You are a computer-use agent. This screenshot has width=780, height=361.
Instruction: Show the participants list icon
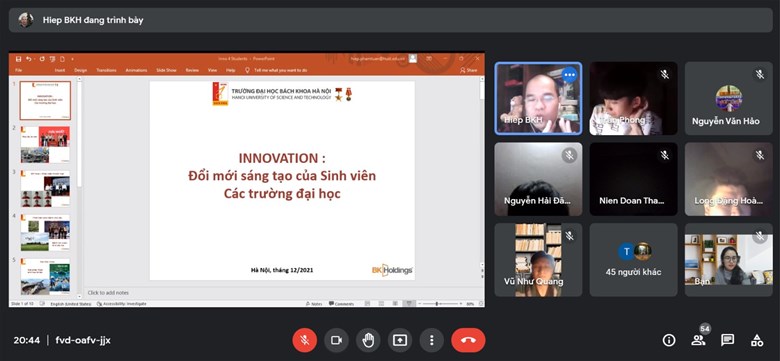point(698,340)
